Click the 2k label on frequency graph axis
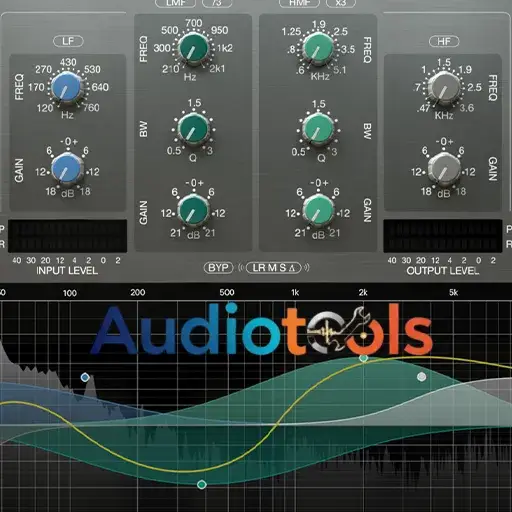 point(363,292)
